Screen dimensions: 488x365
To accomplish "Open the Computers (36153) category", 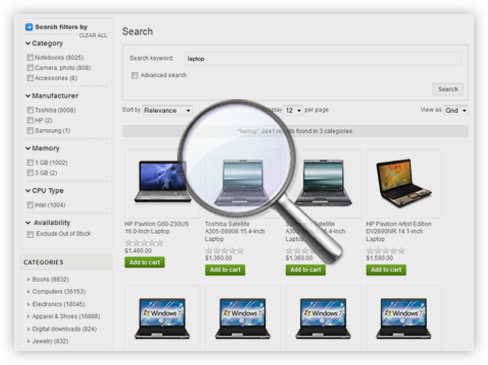I will 59,292.
